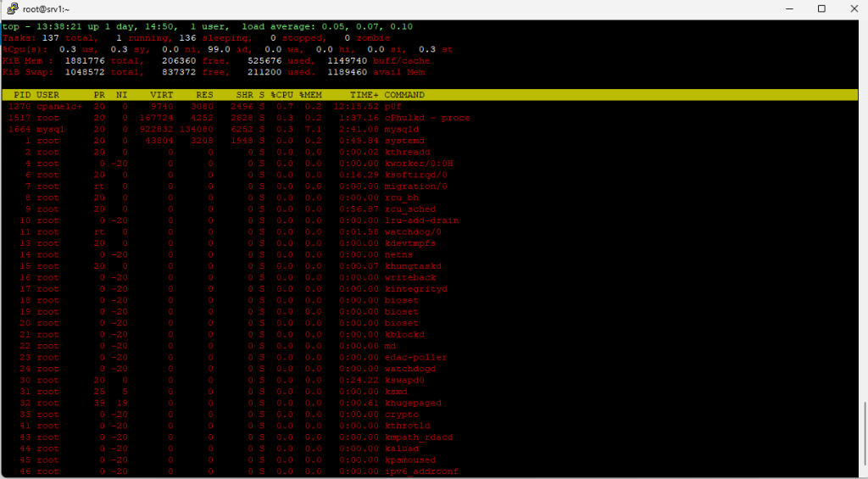Click the kaluad process name
Viewport: 868px width, 479px height.
401,448
